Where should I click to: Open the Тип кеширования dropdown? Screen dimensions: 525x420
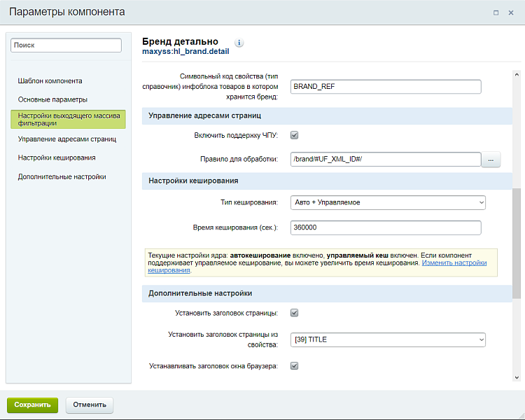[388, 202]
